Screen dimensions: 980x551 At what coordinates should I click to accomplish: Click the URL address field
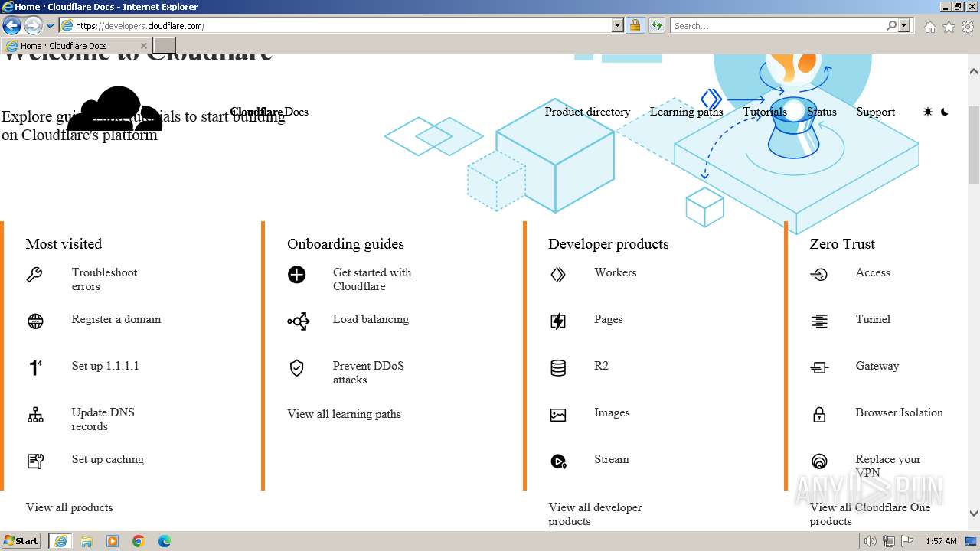tap(341, 25)
